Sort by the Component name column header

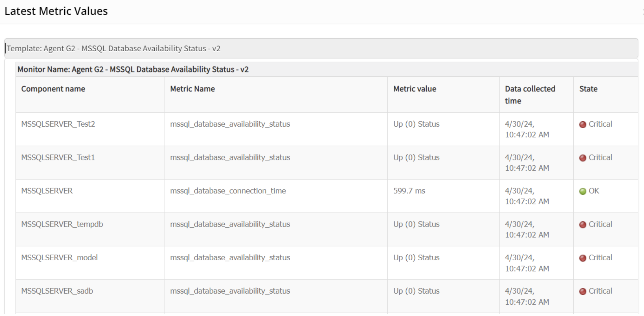(x=53, y=89)
